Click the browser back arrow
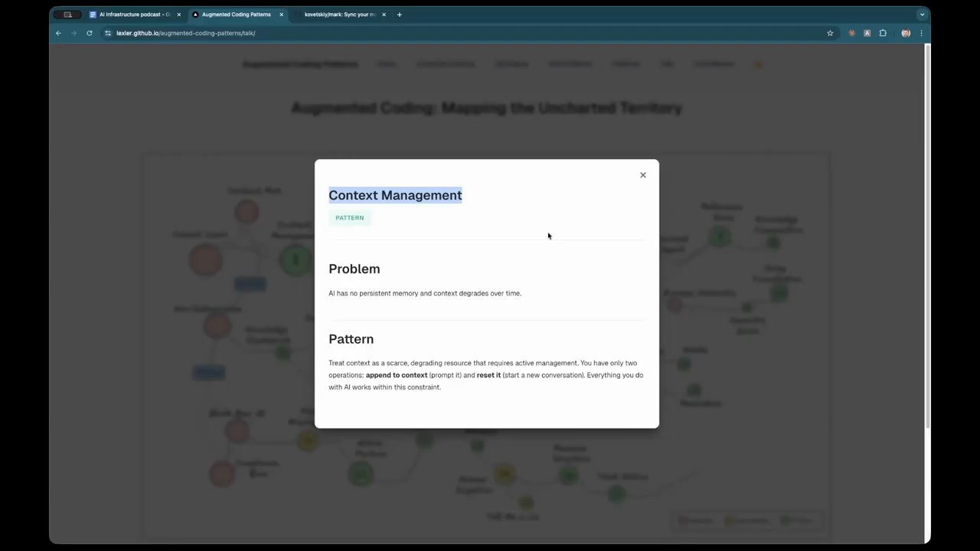 coord(58,33)
